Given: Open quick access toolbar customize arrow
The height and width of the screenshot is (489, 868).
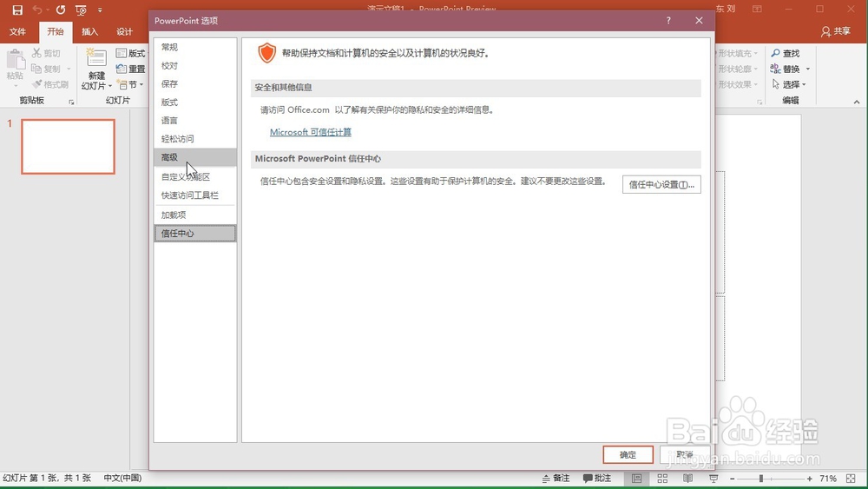Looking at the screenshot, I should click(x=100, y=10).
